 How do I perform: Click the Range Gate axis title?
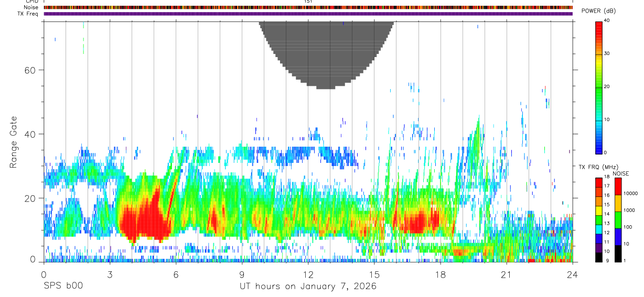click(14, 142)
